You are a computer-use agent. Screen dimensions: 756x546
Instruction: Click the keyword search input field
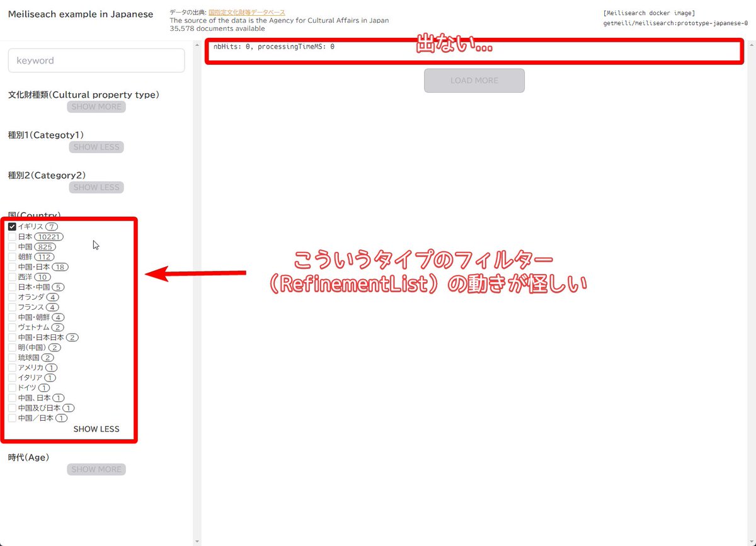point(96,60)
